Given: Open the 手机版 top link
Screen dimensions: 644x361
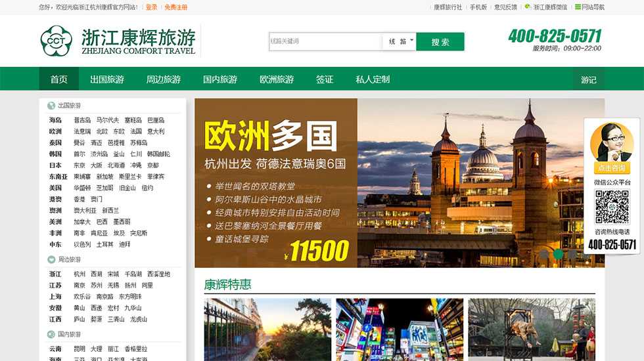Looking at the screenshot, I should coord(478,7).
